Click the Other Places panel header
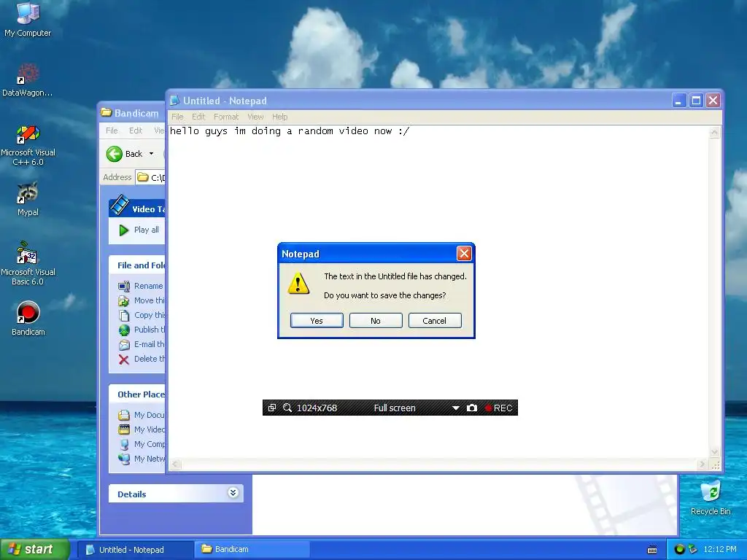Image resolution: width=747 pixels, height=560 pixels. coord(137,394)
